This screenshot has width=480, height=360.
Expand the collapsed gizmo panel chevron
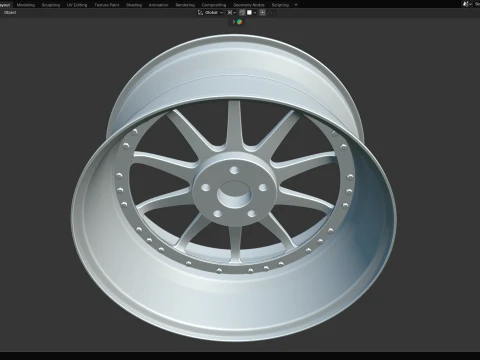click(234, 22)
